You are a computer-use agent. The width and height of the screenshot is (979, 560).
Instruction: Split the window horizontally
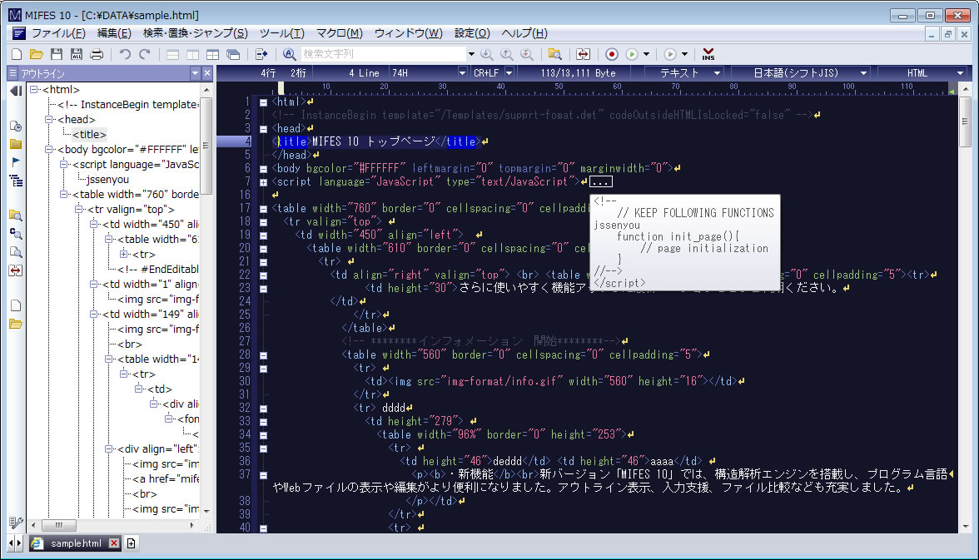172,54
